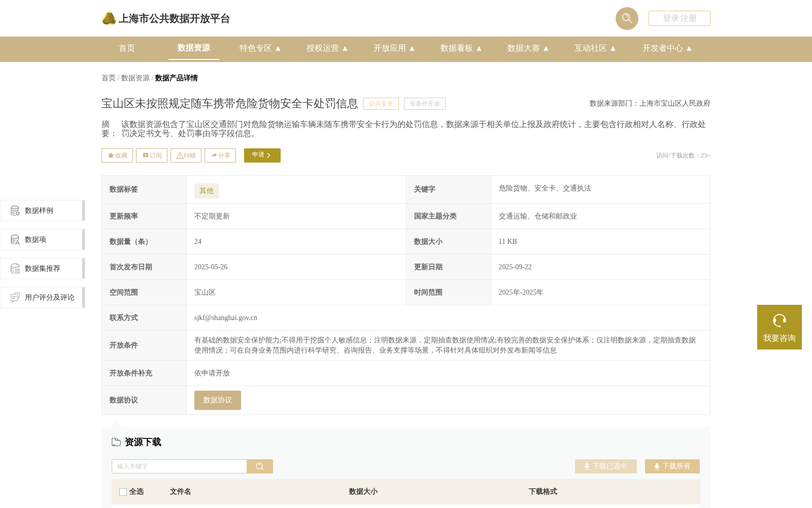
Task: Click 交通运输、仓储和邮政业 category value
Action: (x=538, y=216)
